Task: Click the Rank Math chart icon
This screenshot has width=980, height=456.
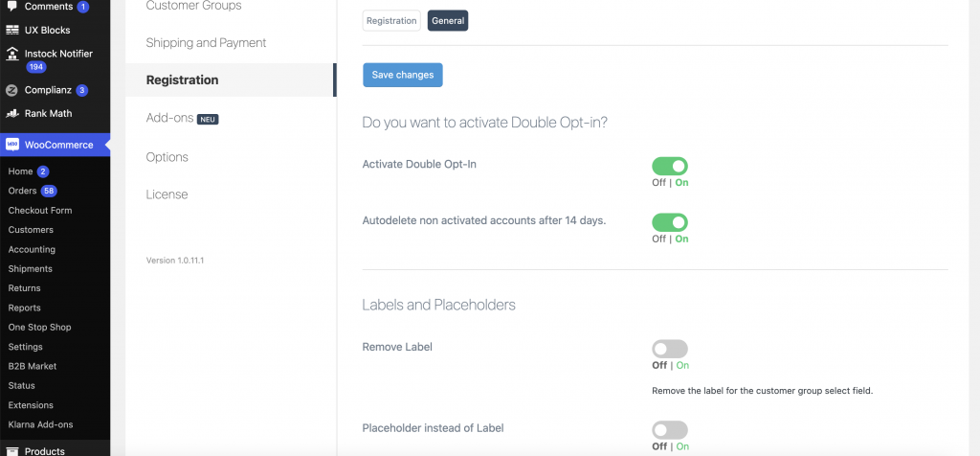Action: [x=11, y=114]
